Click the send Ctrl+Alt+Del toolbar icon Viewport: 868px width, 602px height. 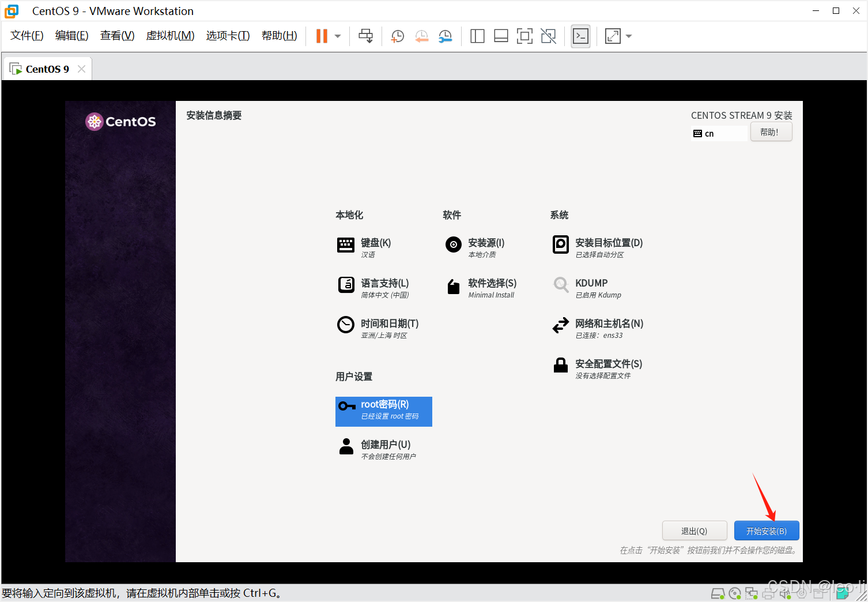click(365, 36)
